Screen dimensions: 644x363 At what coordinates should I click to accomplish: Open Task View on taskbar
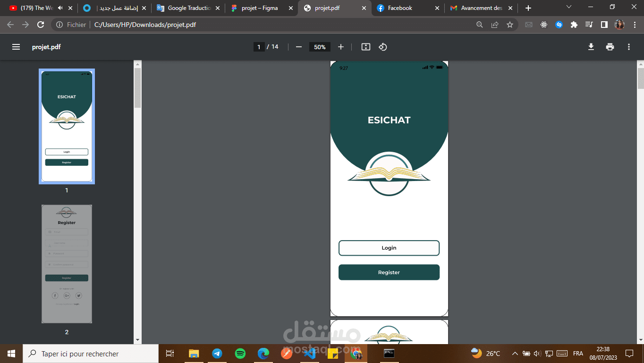[x=170, y=354]
